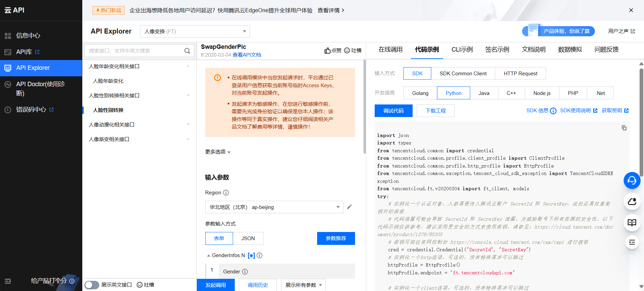Click the 错误码中心 info icon

point(8,110)
